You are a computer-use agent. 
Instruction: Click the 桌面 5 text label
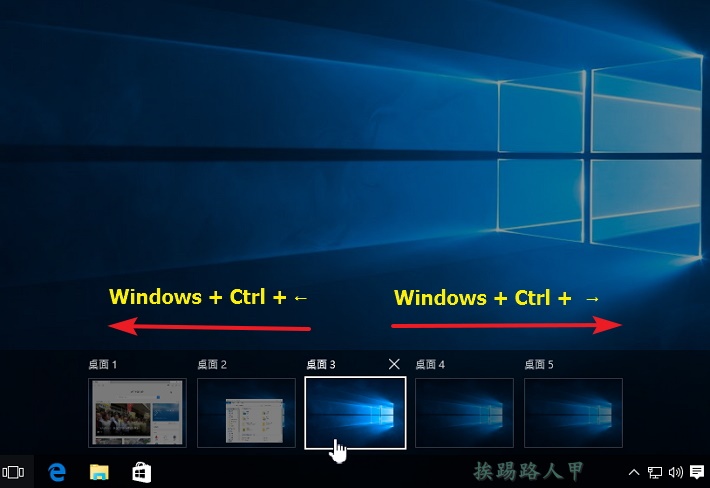pos(538,365)
